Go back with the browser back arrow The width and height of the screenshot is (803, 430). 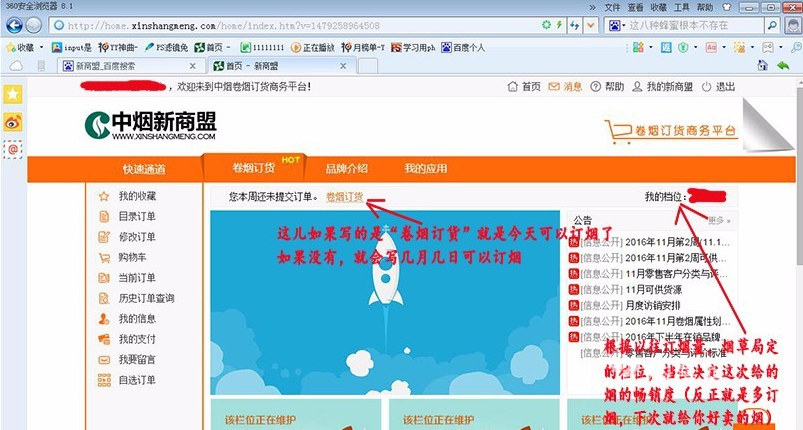[14, 25]
